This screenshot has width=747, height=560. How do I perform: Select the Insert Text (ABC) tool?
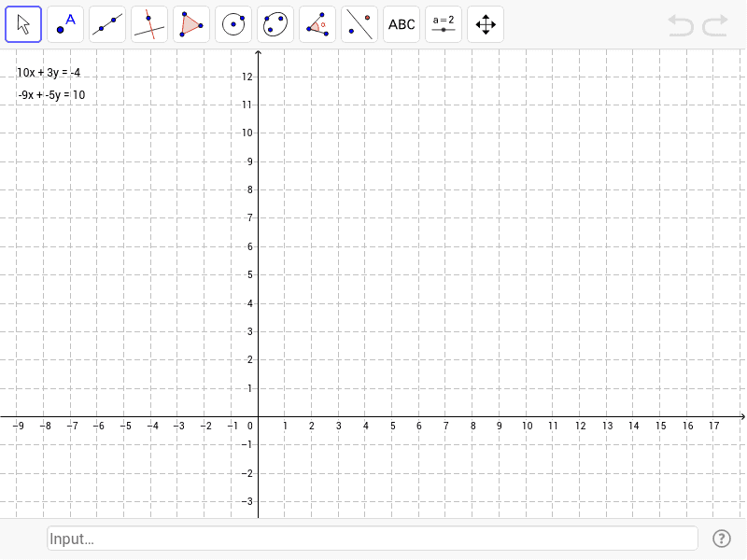(401, 23)
